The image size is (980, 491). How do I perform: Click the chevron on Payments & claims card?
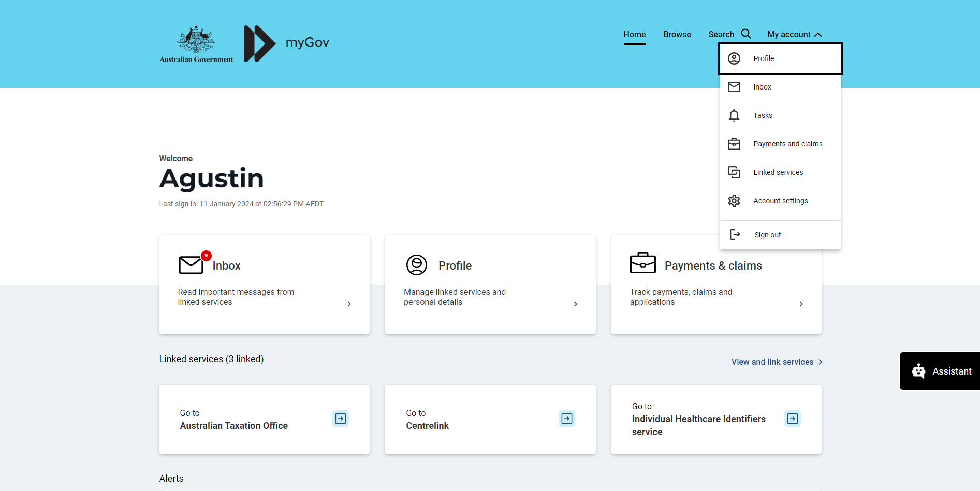pos(801,304)
